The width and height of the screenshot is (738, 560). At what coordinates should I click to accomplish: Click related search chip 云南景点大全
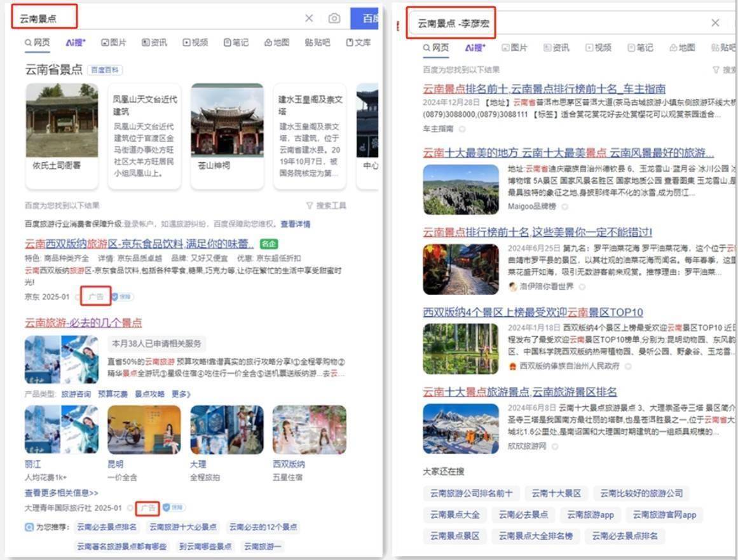pyautogui.click(x=454, y=515)
